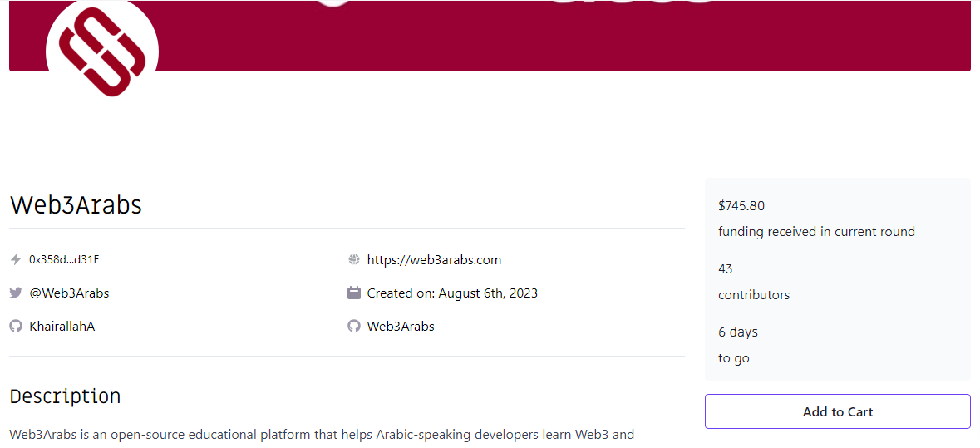Viewport: 980px width, 448px height.
Task: Click the calendar icon by creation date
Action: [x=354, y=293]
